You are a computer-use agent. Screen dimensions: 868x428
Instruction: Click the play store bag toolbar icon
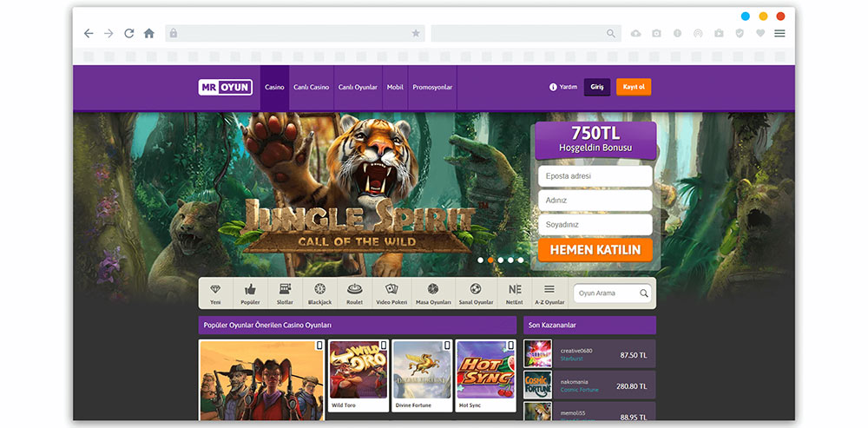click(719, 33)
